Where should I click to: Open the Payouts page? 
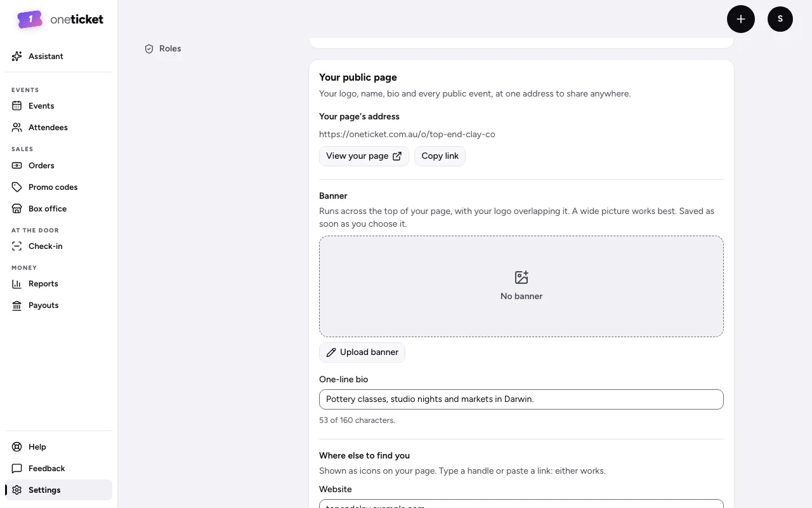click(x=58, y=305)
